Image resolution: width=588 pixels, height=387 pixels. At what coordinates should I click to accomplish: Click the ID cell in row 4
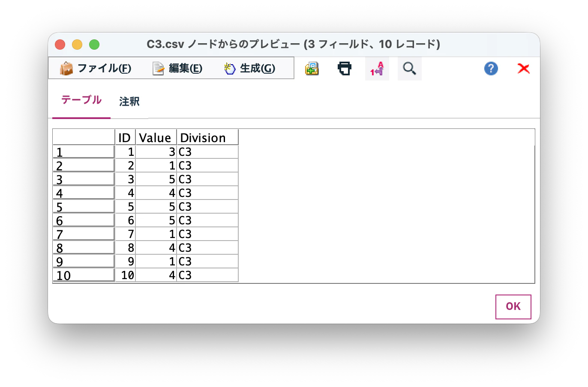point(125,193)
